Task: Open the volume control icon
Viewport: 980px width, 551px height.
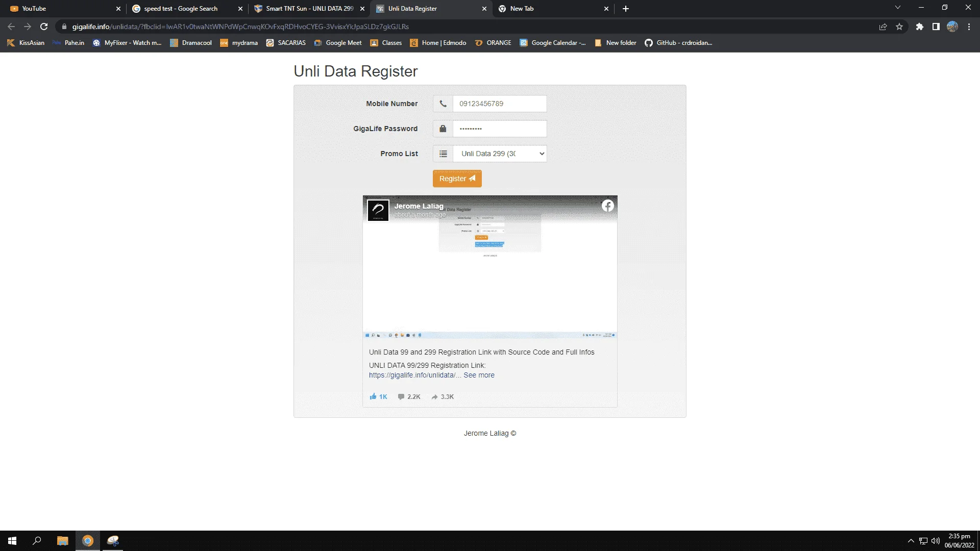Action: click(936, 541)
